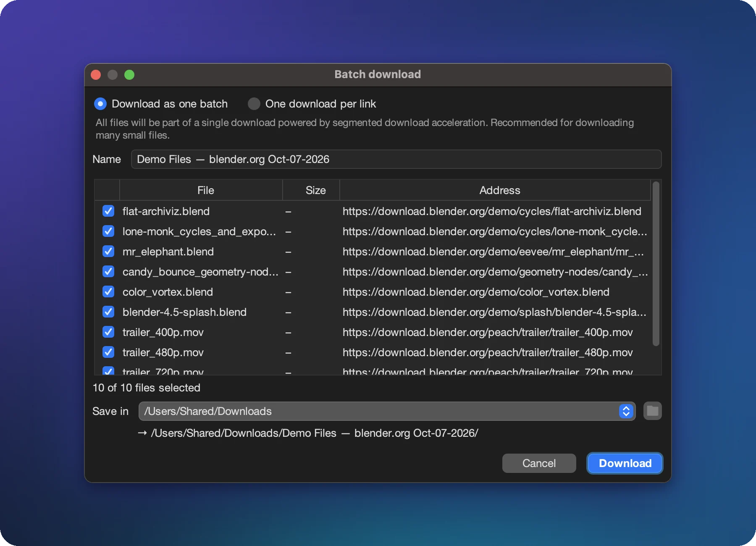Select the flat-archiviz.blend address URL

(x=492, y=211)
